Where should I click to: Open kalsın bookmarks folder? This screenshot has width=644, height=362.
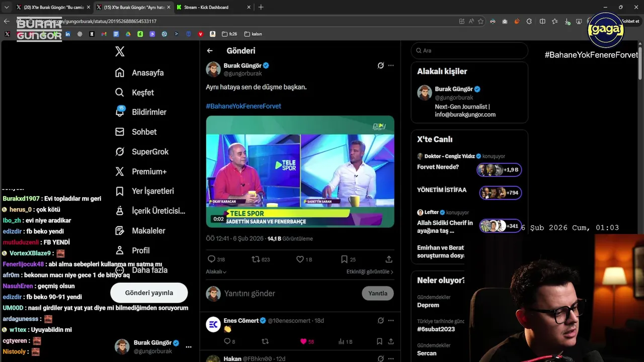tap(253, 34)
